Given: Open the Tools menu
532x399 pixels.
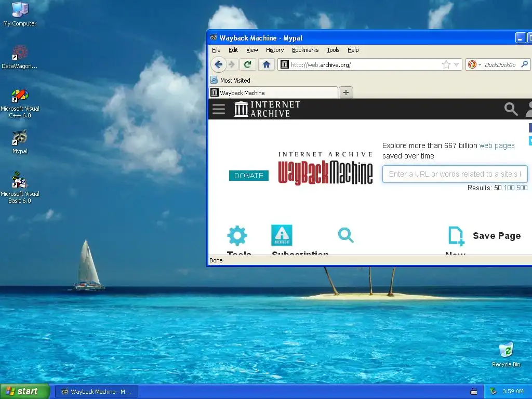Looking at the screenshot, I should pyautogui.click(x=333, y=50).
